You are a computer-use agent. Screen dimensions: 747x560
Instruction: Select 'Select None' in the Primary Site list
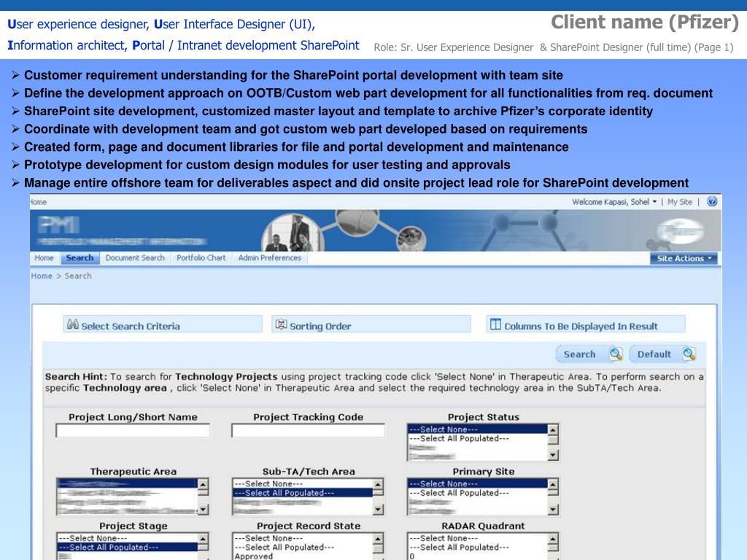point(477,484)
